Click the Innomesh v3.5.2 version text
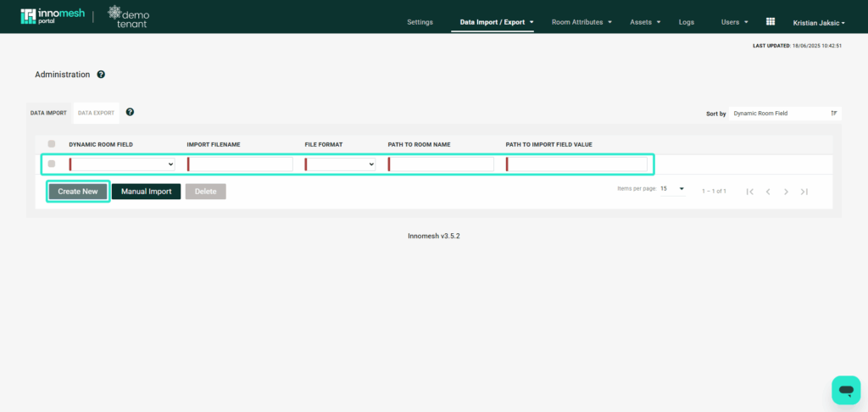868x412 pixels. point(434,236)
